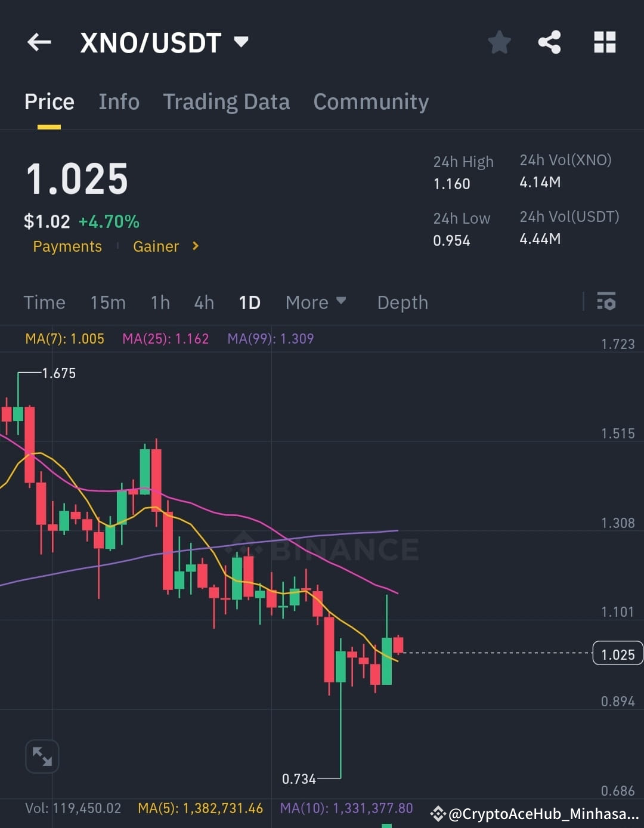Click the +4.70% change value
Viewport: 644px width, 828px height.
(x=109, y=222)
